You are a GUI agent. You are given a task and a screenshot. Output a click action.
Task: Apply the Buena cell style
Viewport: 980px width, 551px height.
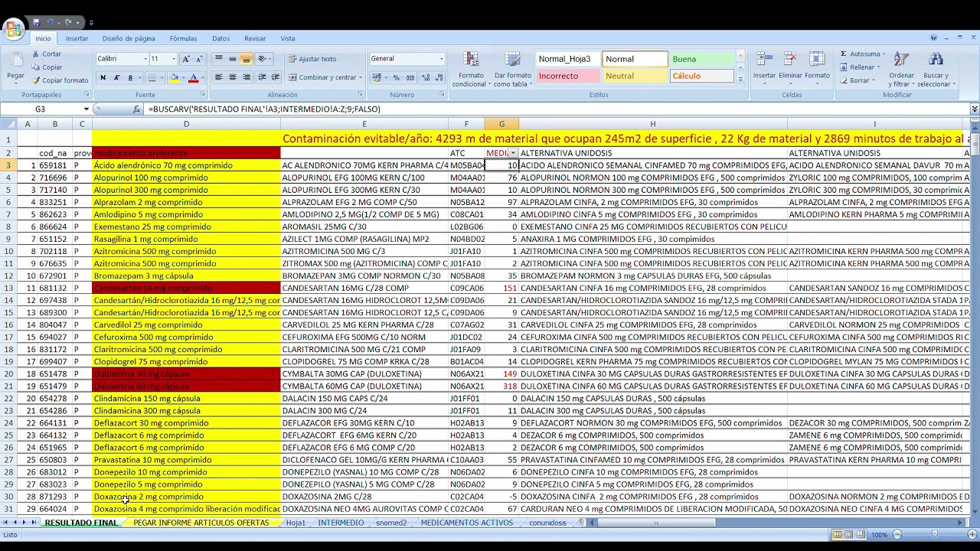[701, 59]
